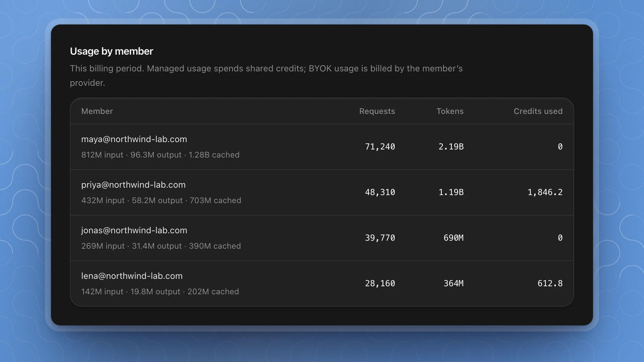This screenshot has width=644, height=362.
Task: Click maya's token breakdown 812M input line
Action: point(160,155)
